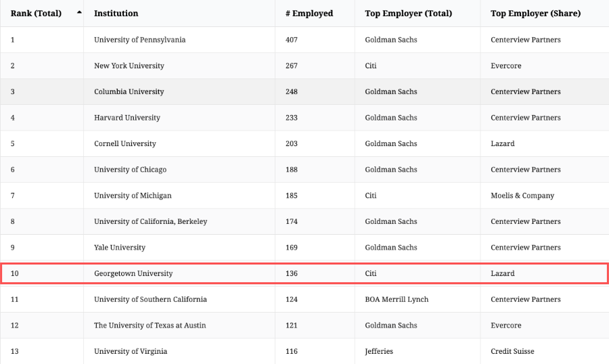Screen dimensions: 609x364
Task: Click Centerview Partners in Columbia University row
Action: [526, 92]
